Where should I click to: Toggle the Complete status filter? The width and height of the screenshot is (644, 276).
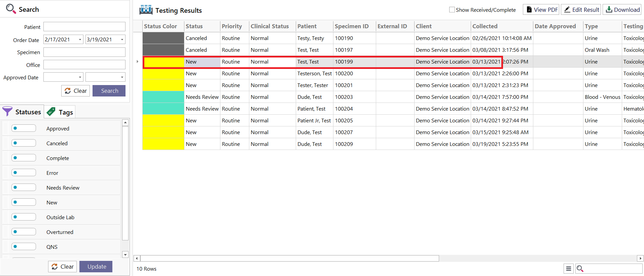pos(24,158)
